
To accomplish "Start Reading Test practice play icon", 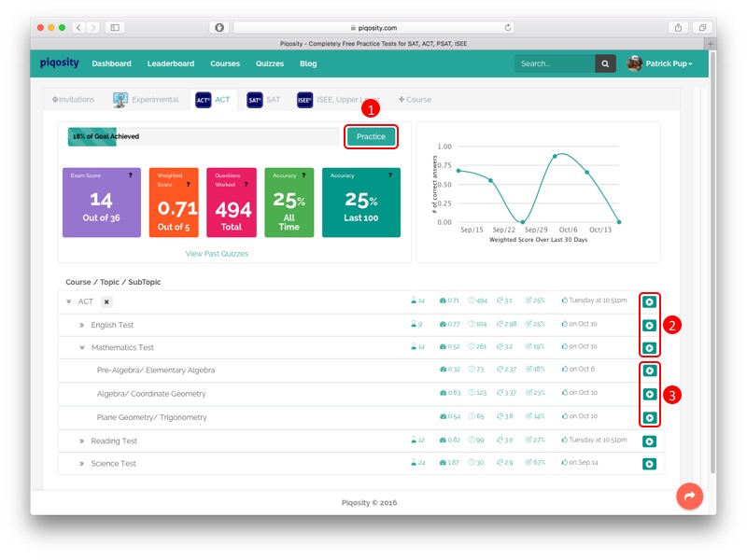I will (649, 441).
